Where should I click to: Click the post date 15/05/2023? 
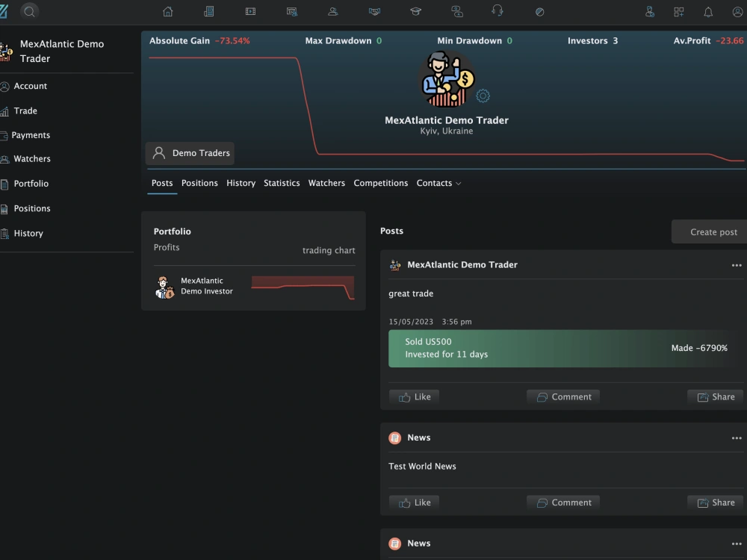tap(411, 322)
